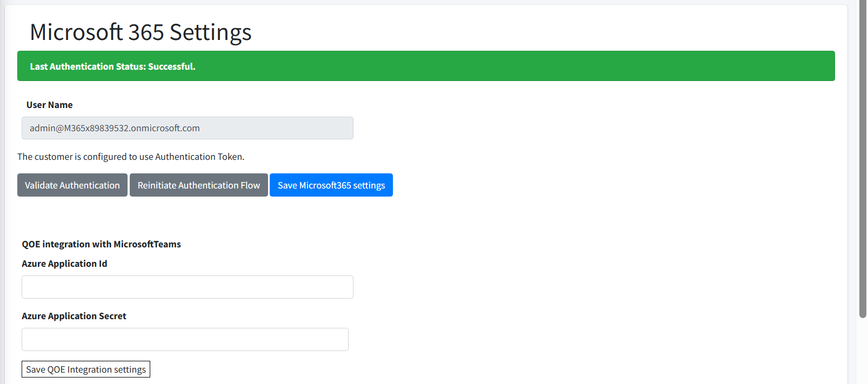
Task: Click the User Name label
Action: pyautogui.click(x=49, y=105)
